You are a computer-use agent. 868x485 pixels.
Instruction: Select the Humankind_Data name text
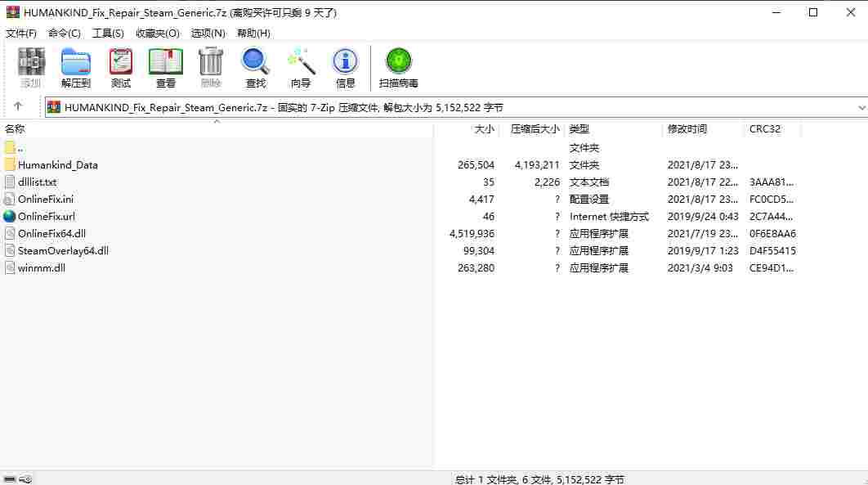[57, 165]
